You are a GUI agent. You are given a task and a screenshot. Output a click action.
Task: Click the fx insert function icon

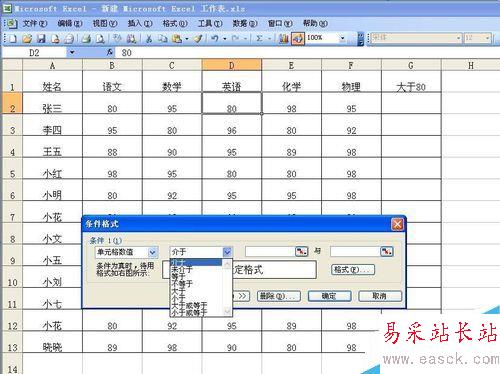point(110,52)
